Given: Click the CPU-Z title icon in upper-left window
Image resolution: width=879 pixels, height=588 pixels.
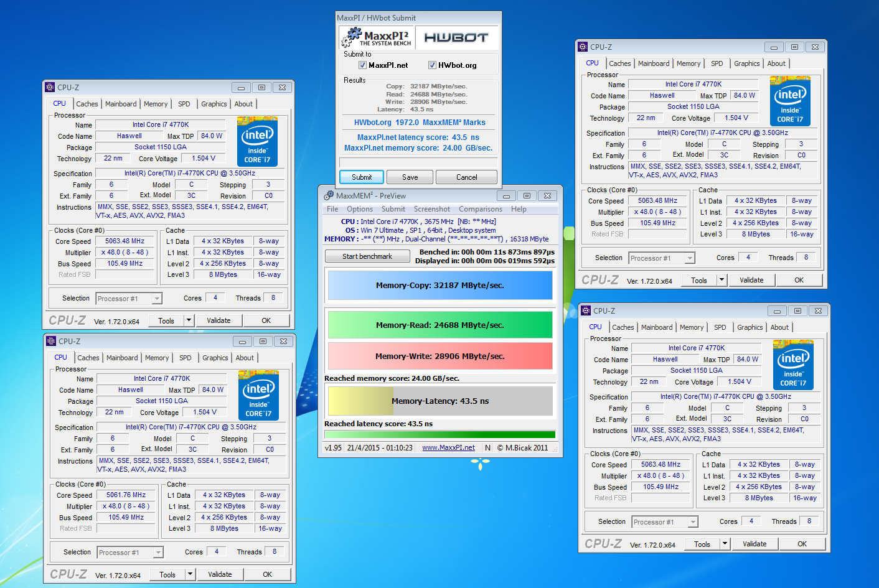Looking at the screenshot, I should (x=50, y=88).
